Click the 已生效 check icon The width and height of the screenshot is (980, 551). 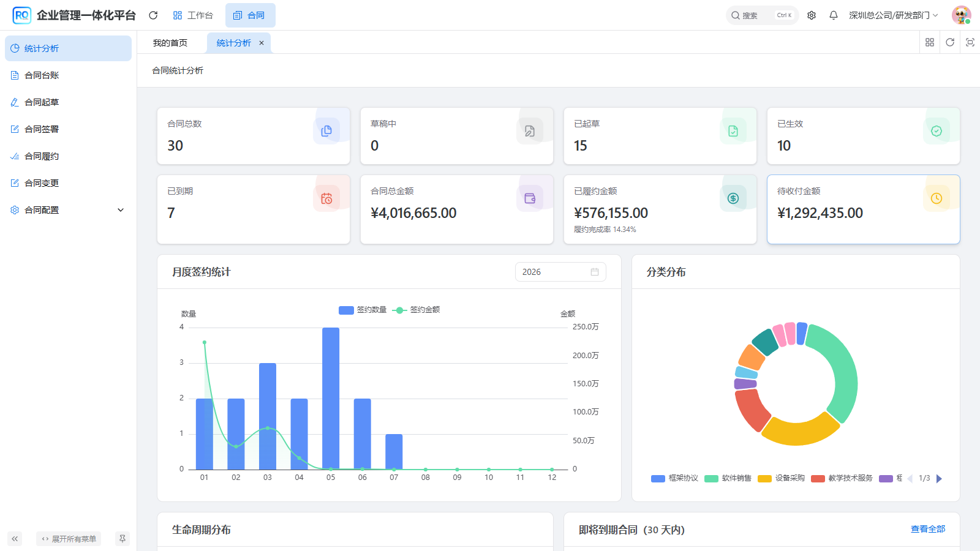[937, 131]
